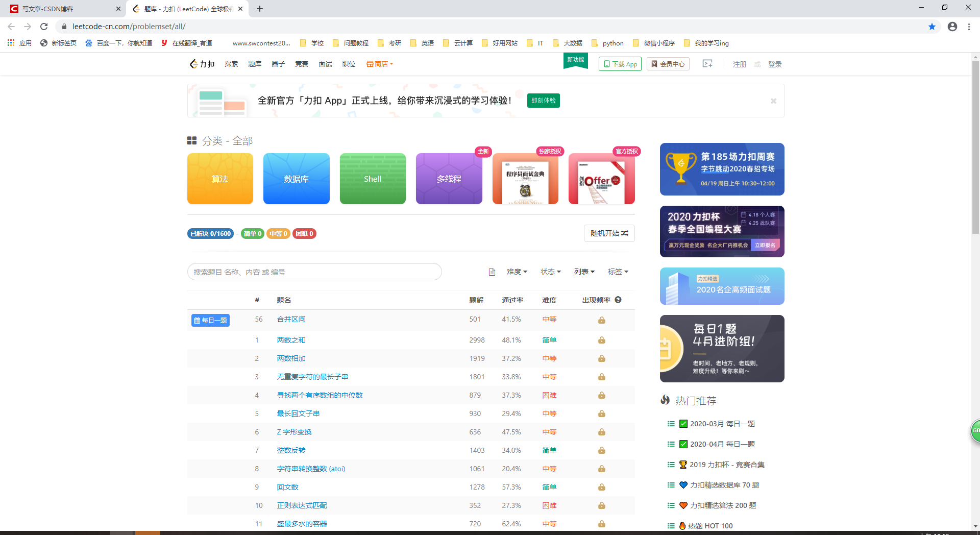This screenshot has width=980, height=535.
Task: Click the address bar showing leetcode-cn.com
Action: coord(490,27)
